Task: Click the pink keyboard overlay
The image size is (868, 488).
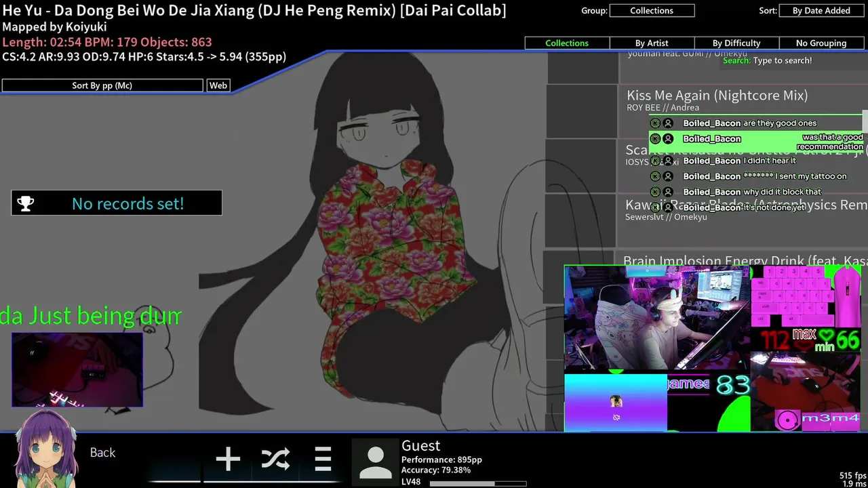Action: [x=793, y=296]
